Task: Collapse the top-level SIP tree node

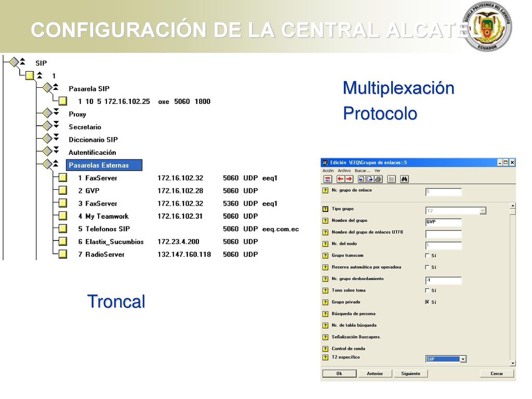Action: pyautogui.click(x=22, y=61)
